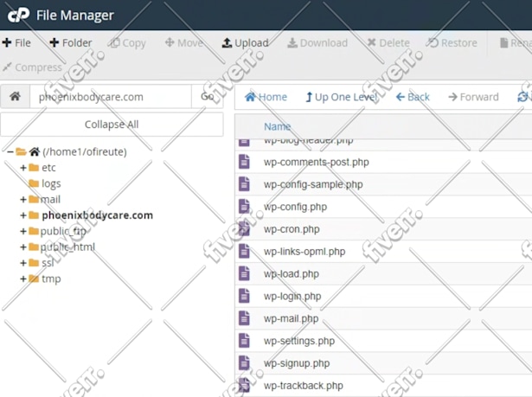Create a new folder with + Folder
The image size is (532, 397).
[71, 42]
